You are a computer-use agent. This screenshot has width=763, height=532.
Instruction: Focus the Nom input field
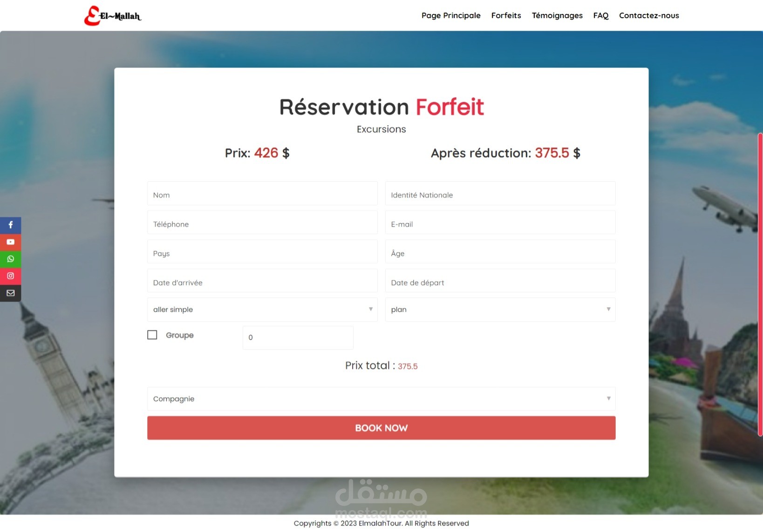[x=262, y=193]
